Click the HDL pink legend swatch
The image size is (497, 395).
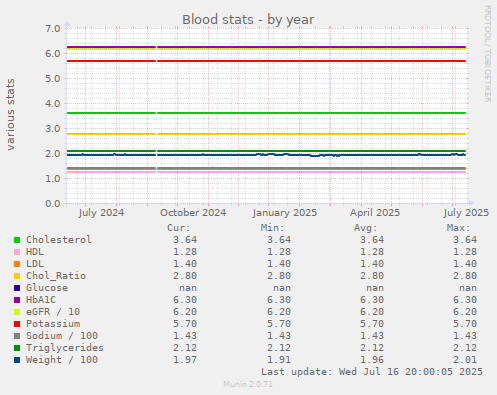(x=17, y=252)
